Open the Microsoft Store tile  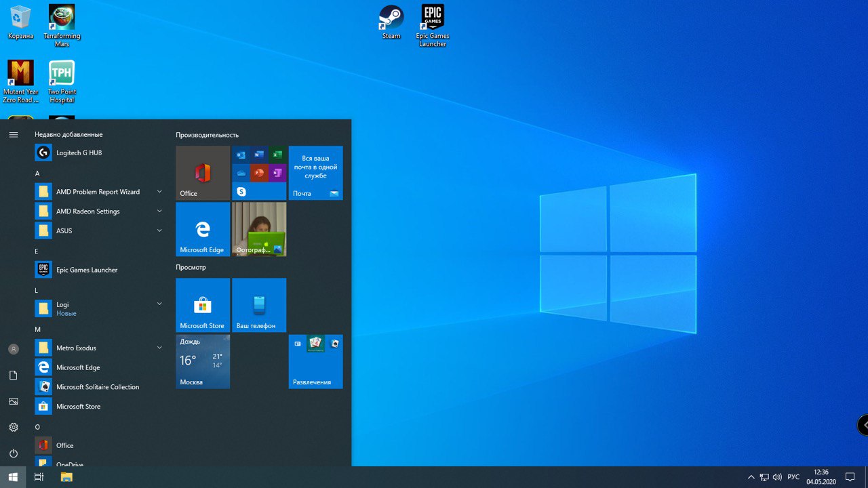click(x=203, y=305)
